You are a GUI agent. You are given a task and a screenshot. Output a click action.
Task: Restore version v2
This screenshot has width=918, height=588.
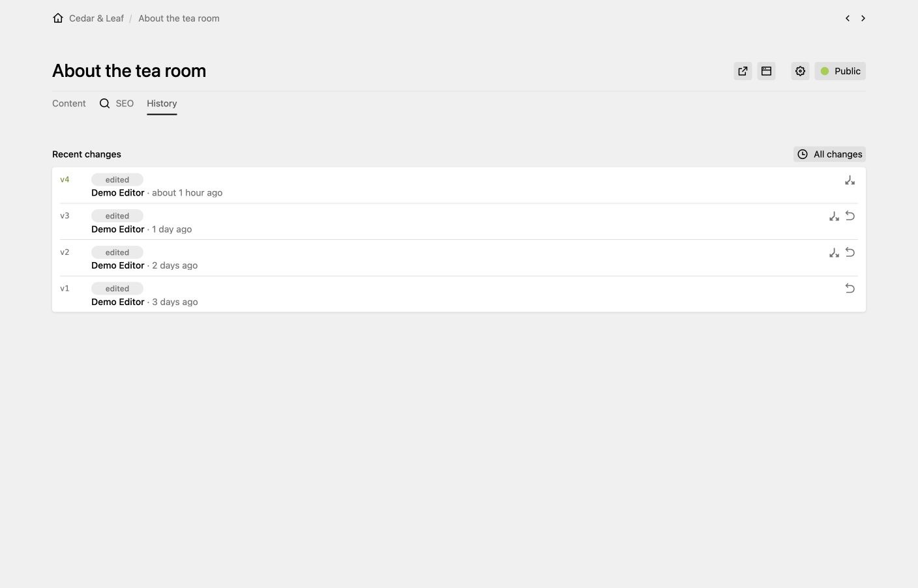[850, 252]
